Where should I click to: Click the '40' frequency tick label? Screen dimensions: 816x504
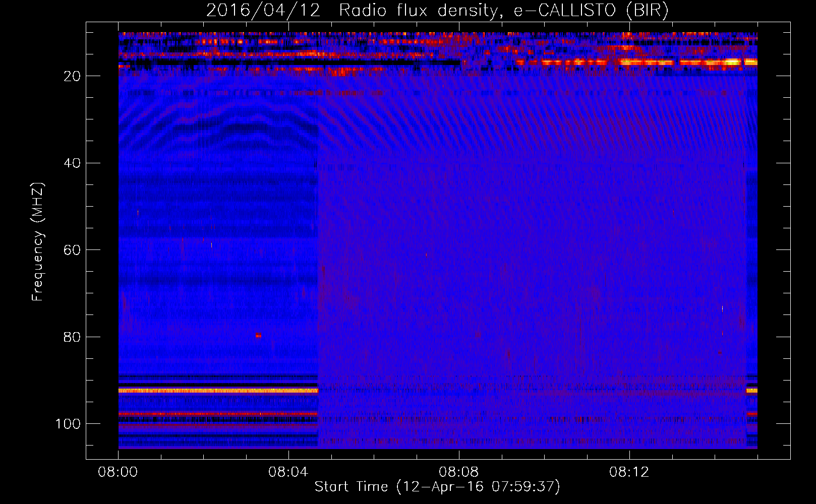point(72,163)
